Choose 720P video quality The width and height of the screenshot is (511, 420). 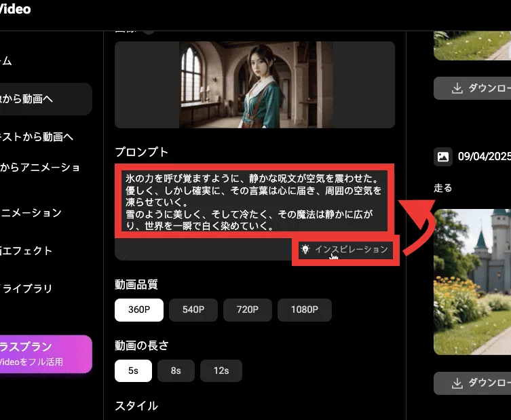pos(248,310)
